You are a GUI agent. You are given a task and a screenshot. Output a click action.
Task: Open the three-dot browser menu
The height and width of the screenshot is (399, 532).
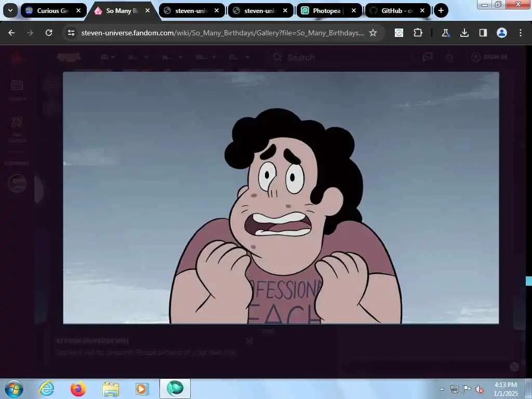pyautogui.click(x=521, y=33)
